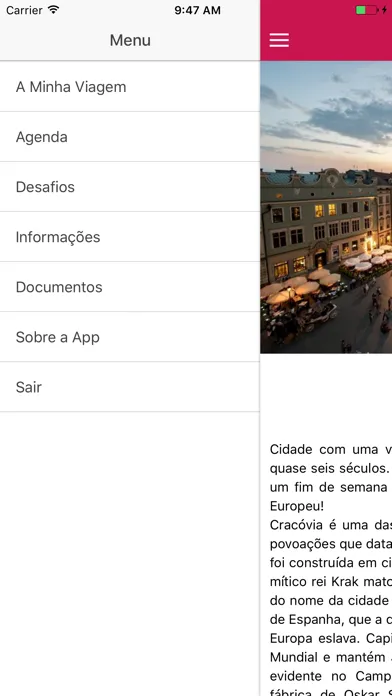Tap the paragraph starting 'Cidade com uma'
Screen dimensions: 392x696
[x=331, y=477]
